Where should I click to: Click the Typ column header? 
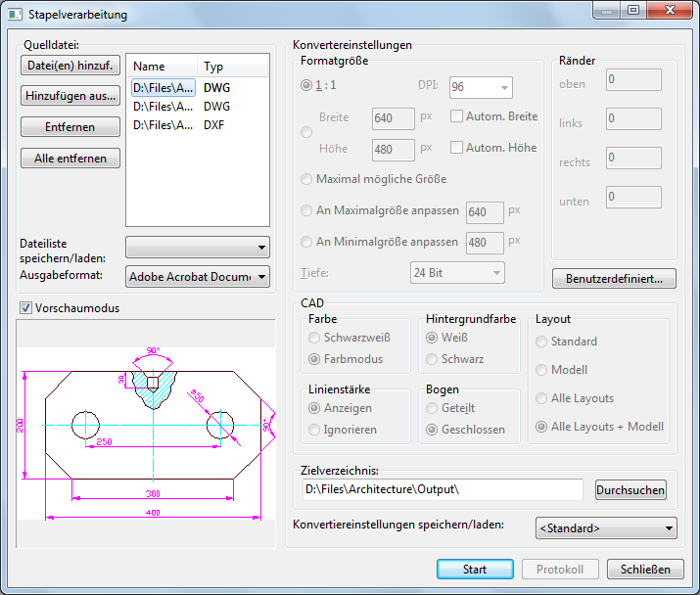click(x=233, y=67)
